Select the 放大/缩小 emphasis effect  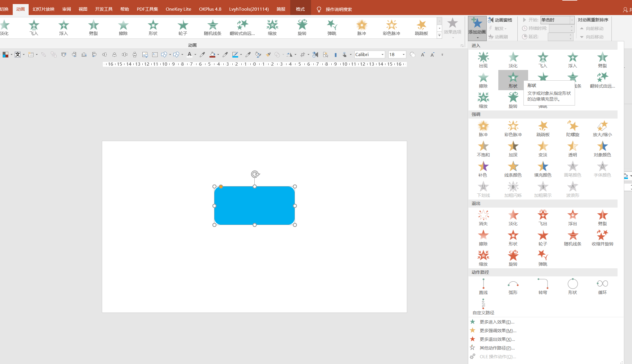point(602,129)
